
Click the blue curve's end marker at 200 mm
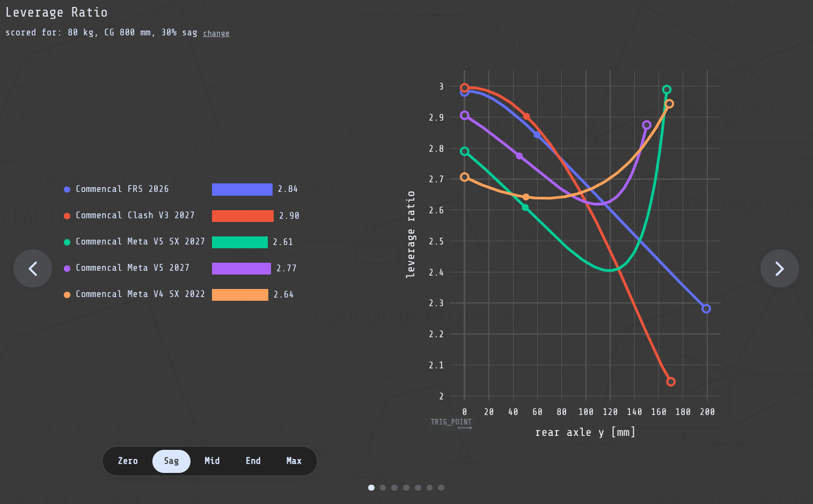tap(706, 308)
